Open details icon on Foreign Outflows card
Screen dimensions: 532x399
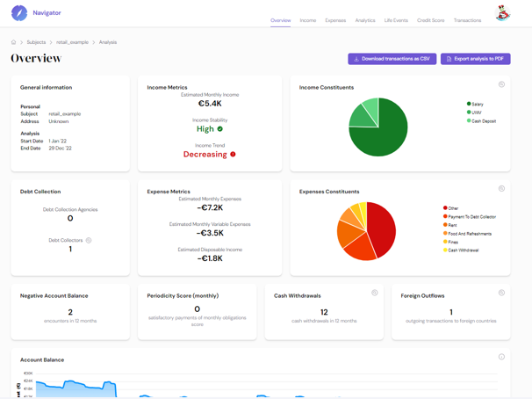tap(501, 293)
